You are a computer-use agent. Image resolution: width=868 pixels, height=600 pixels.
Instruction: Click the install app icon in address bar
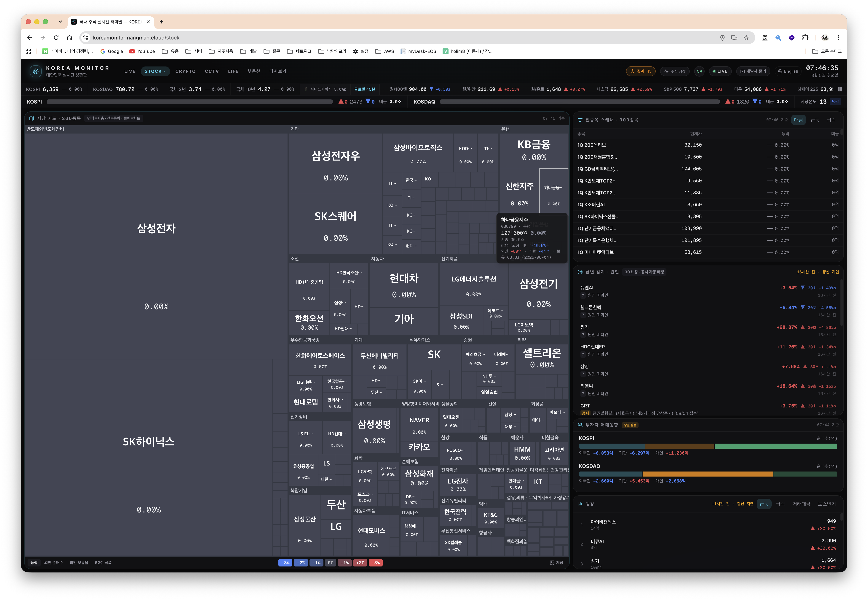[x=734, y=38]
